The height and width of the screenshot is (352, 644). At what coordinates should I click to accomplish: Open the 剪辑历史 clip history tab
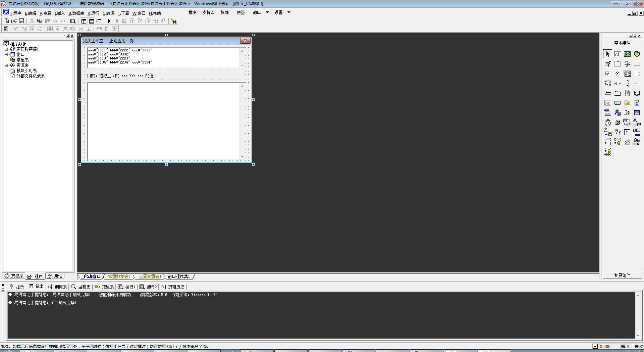(x=173, y=287)
